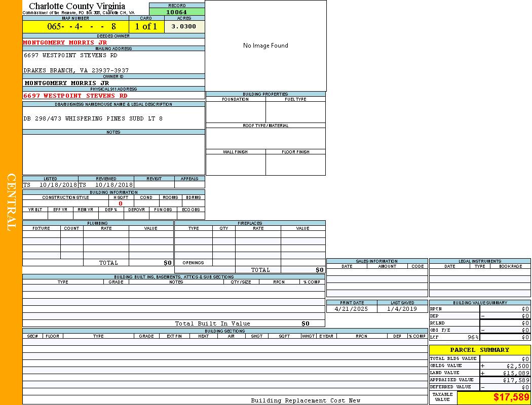Click the physical 911 address in red

point(75,96)
